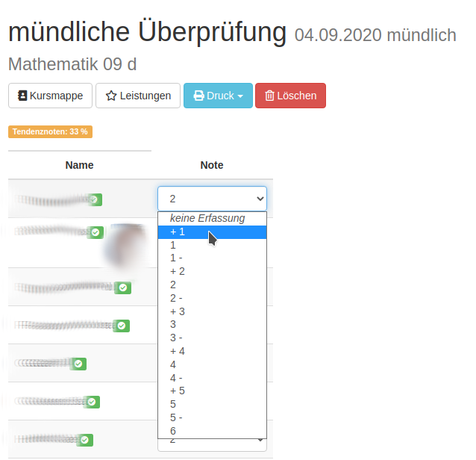
Task: Click the green check badge in fourth student row
Action: (122, 326)
